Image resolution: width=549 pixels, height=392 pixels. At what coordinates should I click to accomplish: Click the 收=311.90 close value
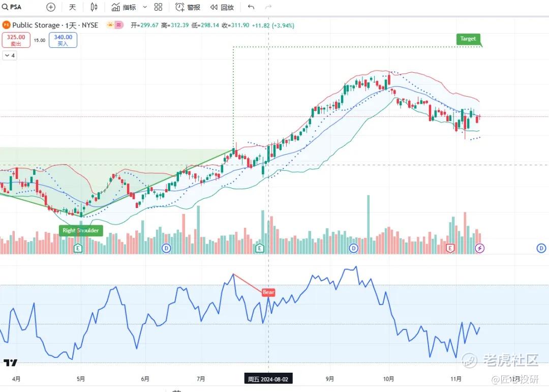pos(236,25)
